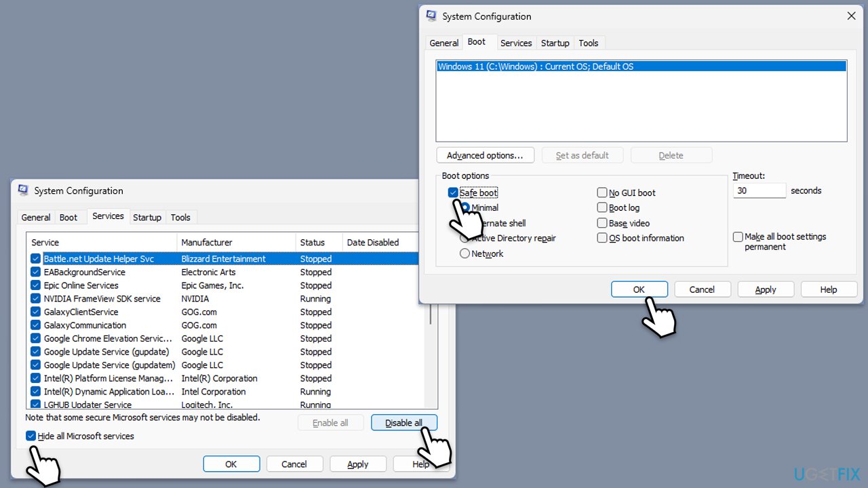
Task: Toggle Hide all Microsoft services checkbox
Action: click(31, 436)
